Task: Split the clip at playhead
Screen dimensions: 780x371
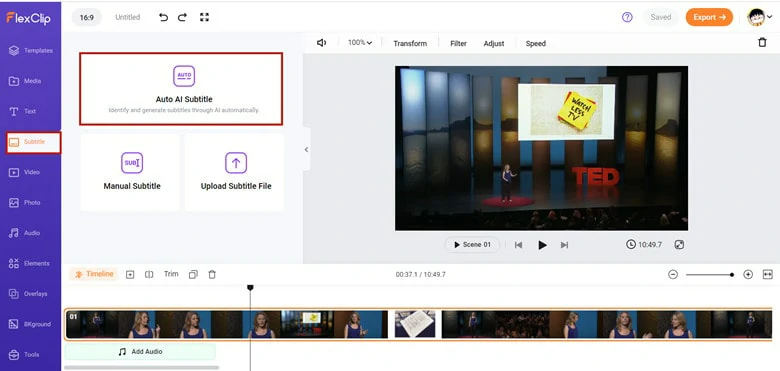Action: point(149,275)
